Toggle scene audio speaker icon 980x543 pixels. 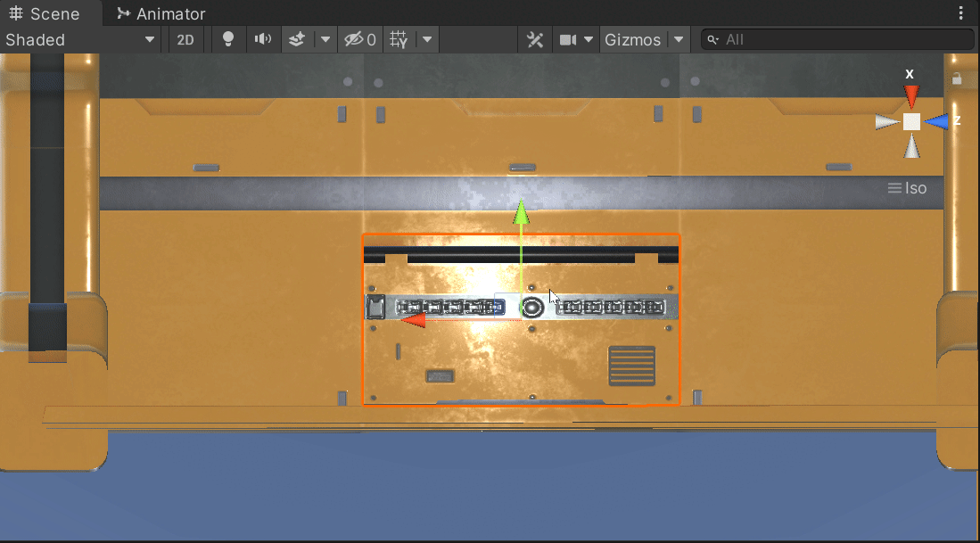(x=262, y=39)
